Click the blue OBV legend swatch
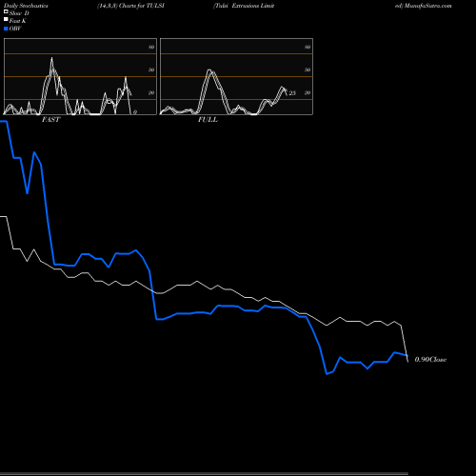 6,29
